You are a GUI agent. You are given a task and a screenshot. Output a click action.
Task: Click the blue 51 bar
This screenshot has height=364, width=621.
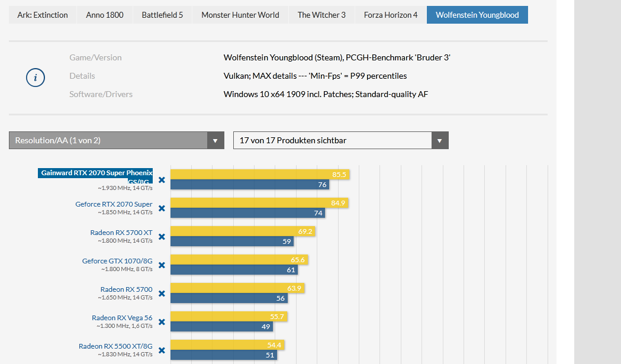[224, 355]
